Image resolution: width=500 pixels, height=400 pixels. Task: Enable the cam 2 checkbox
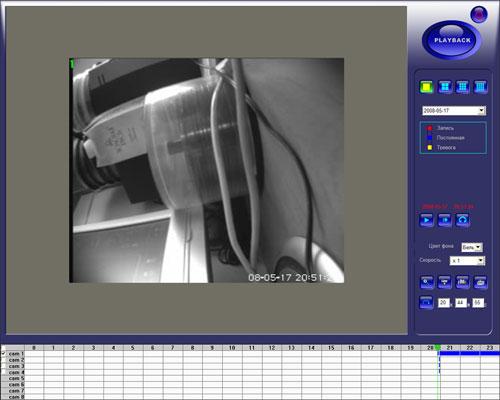(x=4, y=360)
